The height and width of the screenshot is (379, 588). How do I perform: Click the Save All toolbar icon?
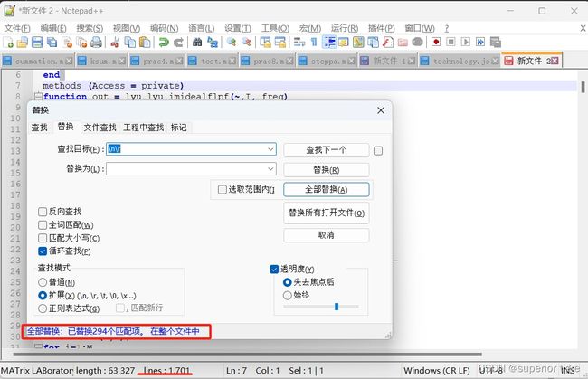pos(52,43)
